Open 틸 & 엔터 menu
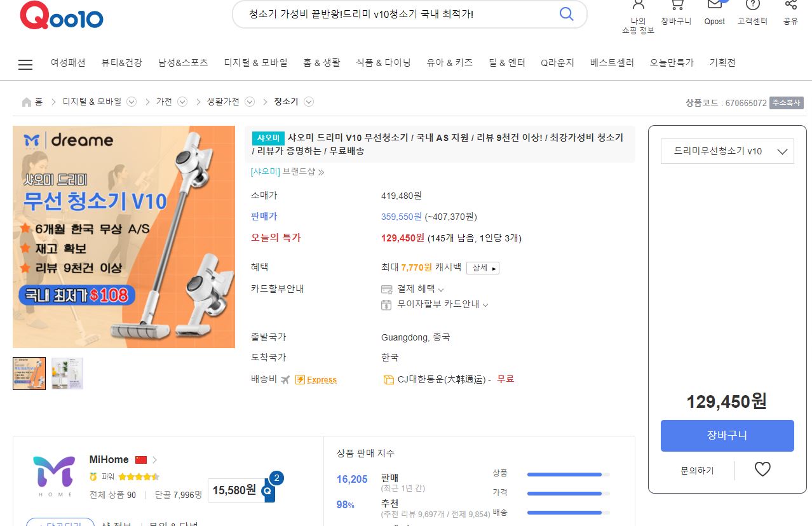 pos(507,63)
